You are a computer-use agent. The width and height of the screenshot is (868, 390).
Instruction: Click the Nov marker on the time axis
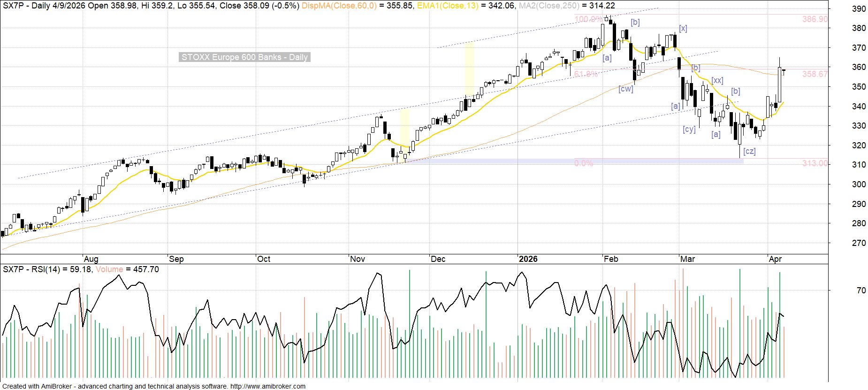coord(358,259)
